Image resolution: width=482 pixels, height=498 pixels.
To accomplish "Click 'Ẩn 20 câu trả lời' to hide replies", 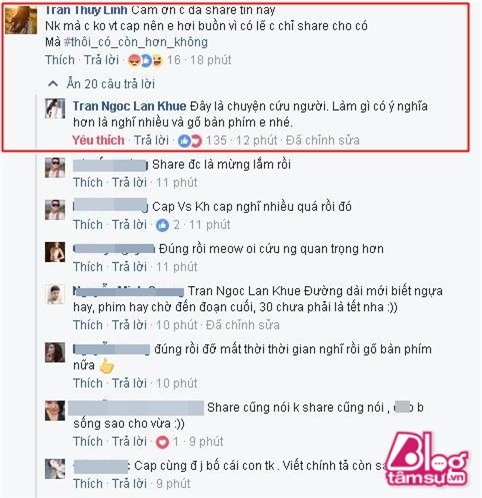I will pyautogui.click(x=111, y=84).
